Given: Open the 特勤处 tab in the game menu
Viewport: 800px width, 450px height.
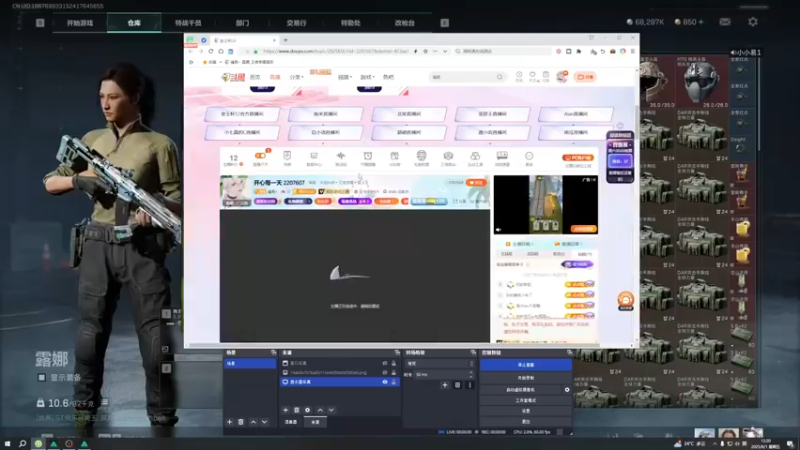Looking at the screenshot, I should 351,23.
